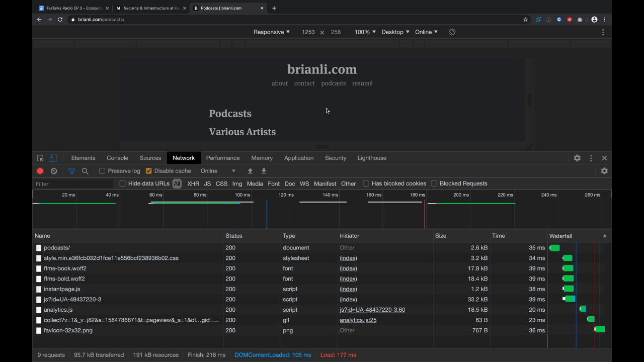Check the Blocked Requests box

point(434,184)
